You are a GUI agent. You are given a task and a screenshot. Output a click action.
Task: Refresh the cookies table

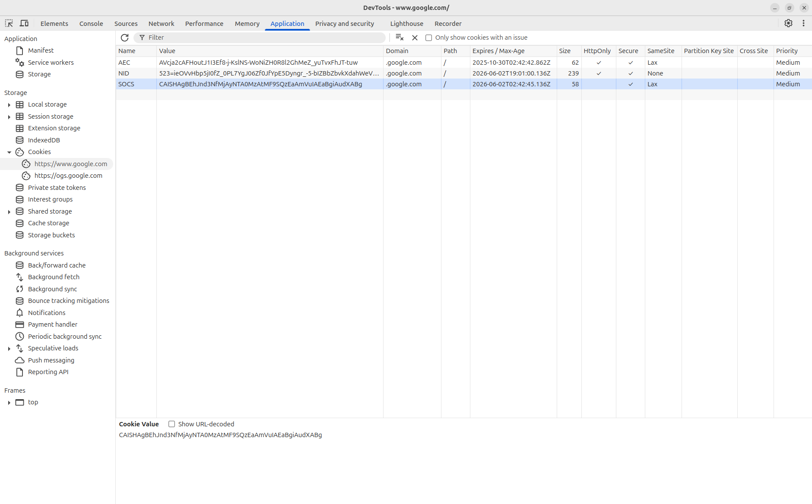click(x=125, y=38)
